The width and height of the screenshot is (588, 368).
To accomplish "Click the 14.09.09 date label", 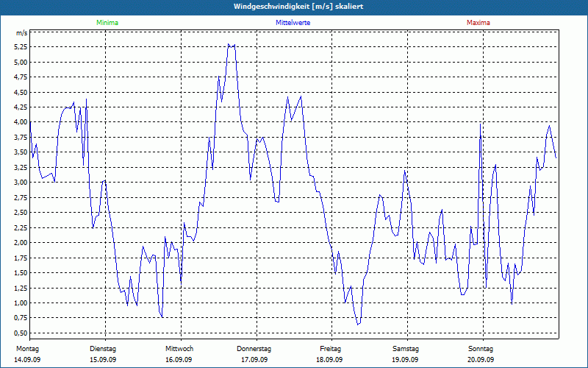I will click(x=27, y=360).
